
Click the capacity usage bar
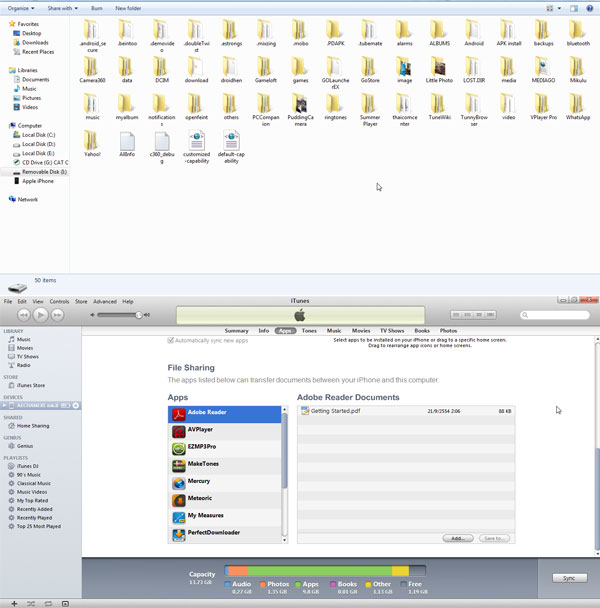pos(325,571)
